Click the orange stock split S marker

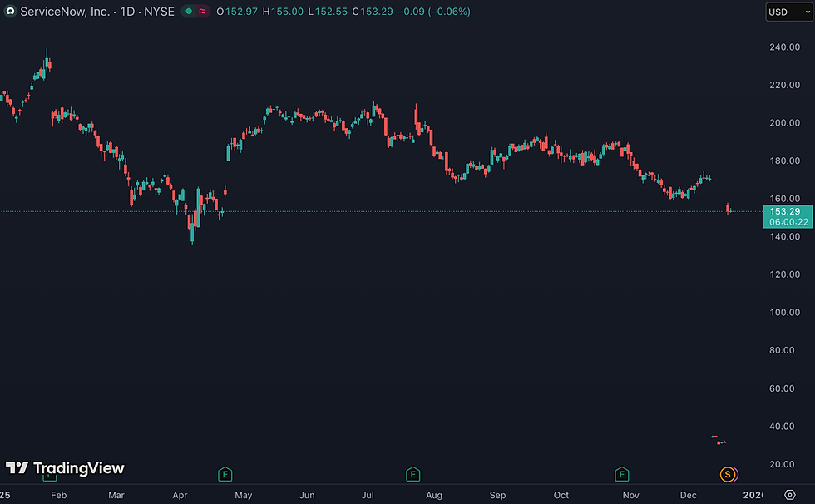(x=728, y=474)
